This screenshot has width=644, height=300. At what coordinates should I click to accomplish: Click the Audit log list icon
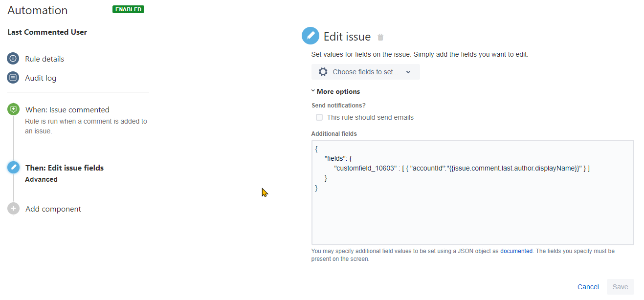pos(13,78)
